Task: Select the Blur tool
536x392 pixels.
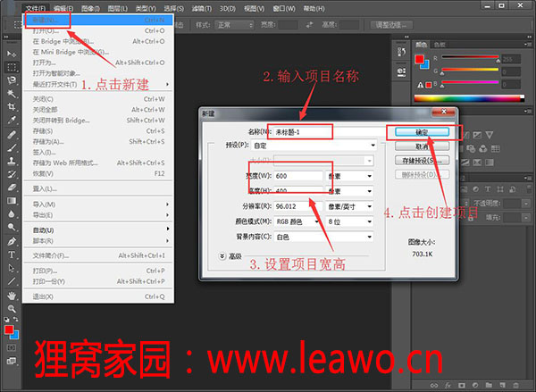Action: [12, 214]
